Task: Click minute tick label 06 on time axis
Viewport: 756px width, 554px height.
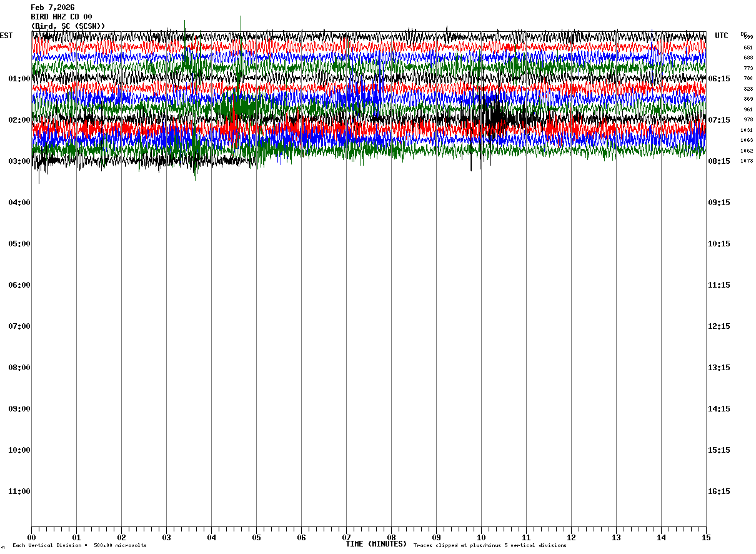Action: click(x=301, y=538)
